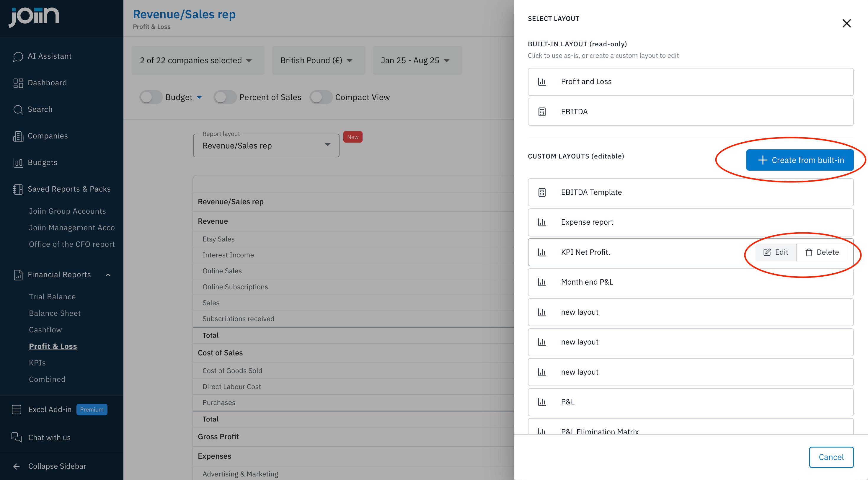
Task: Click the Joiin logo
Action: tap(34, 17)
